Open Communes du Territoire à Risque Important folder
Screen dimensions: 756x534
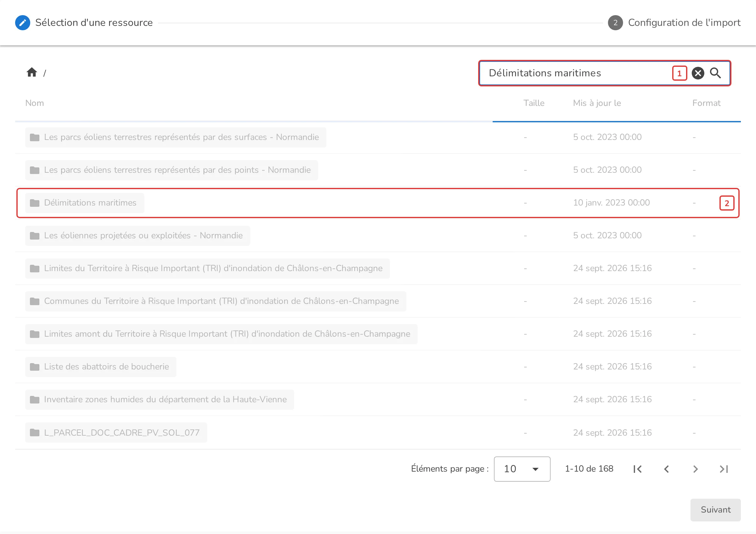tap(216, 301)
